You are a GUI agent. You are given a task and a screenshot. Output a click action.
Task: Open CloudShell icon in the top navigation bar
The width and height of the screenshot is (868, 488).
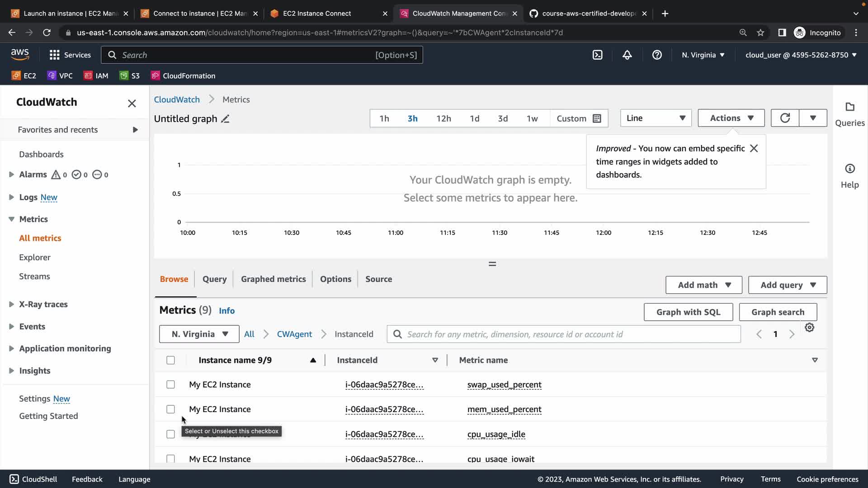coord(597,55)
